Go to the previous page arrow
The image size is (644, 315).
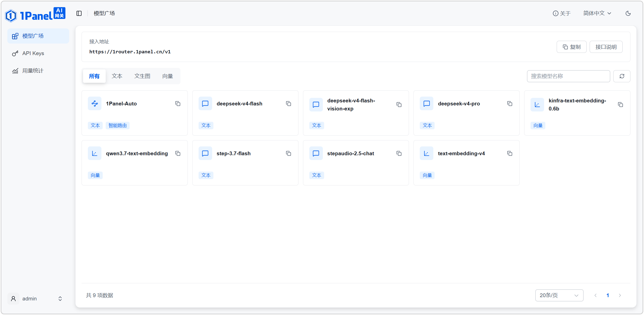tap(596, 295)
